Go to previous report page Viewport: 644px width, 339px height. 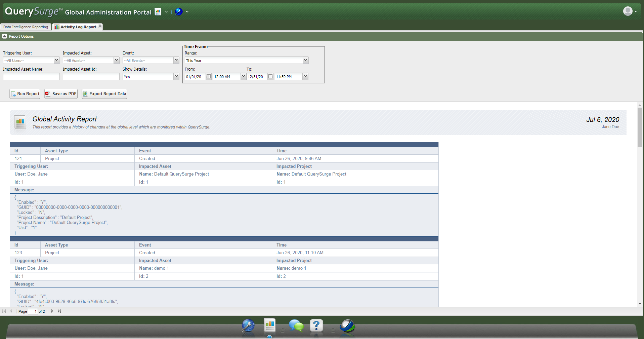11,311
